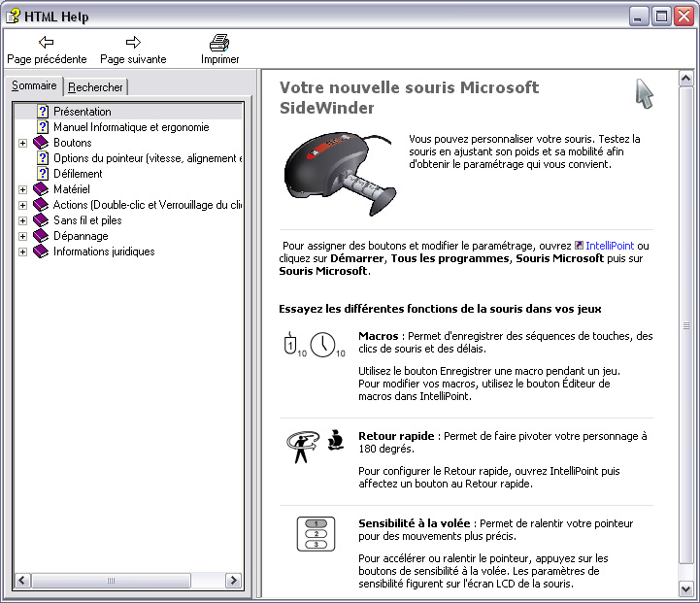Expand the Sans fil et piles node
This screenshot has height=603, width=700.
22,221
